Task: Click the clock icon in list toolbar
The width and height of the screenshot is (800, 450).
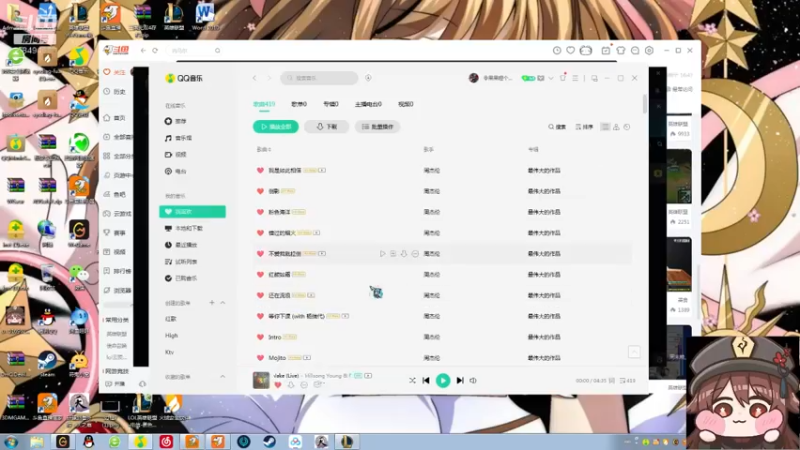Action: pyautogui.click(x=627, y=127)
